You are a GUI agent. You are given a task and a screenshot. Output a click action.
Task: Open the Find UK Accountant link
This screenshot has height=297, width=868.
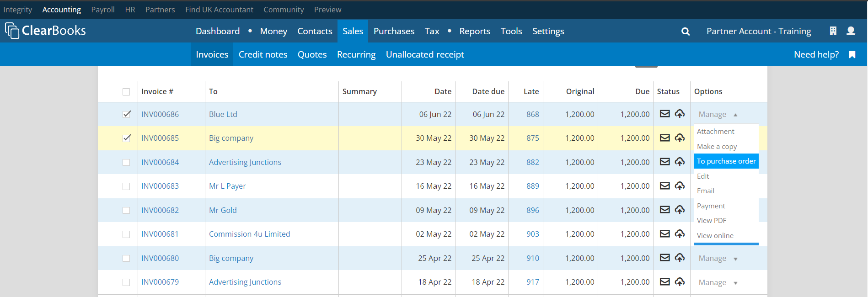coord(219,10)
